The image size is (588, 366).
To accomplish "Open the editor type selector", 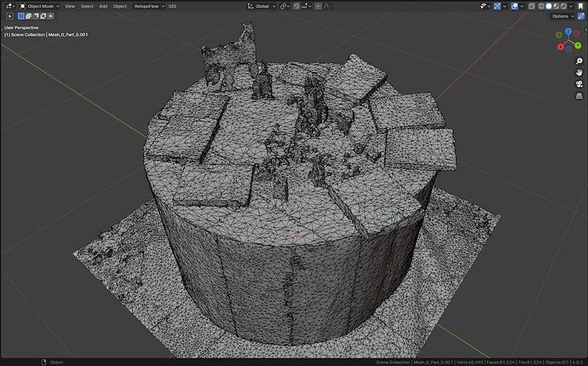I will tap(10, 6).
